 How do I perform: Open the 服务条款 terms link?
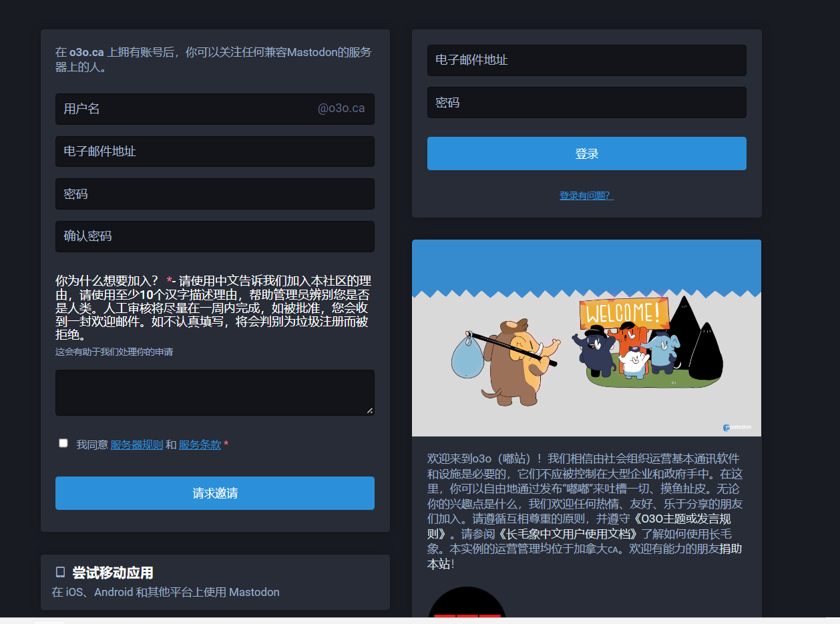[x=200, y=444]
